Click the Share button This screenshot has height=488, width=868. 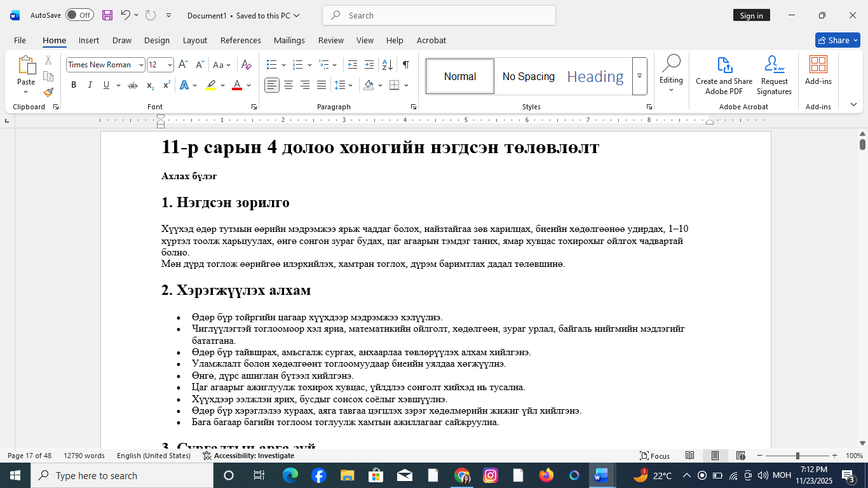(837, 39)
